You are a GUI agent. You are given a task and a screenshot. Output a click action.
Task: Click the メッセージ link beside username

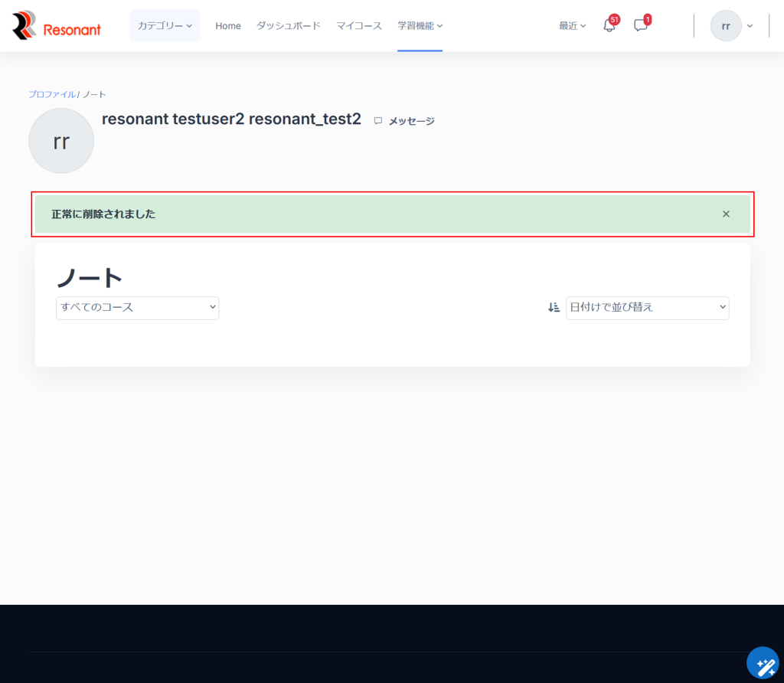click(411, 121)
